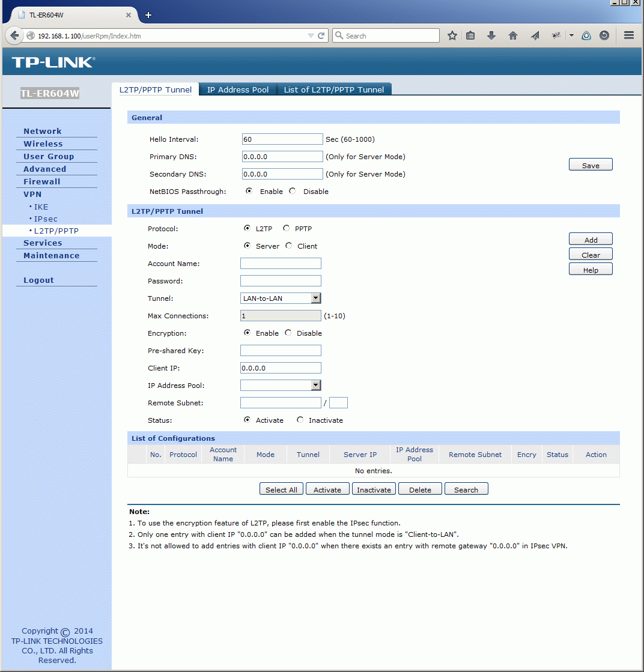Select the L2TP/PPTP submenu item
Image resolution: width=644 pixels, height=672 pixels.
(x=56, y=231)
